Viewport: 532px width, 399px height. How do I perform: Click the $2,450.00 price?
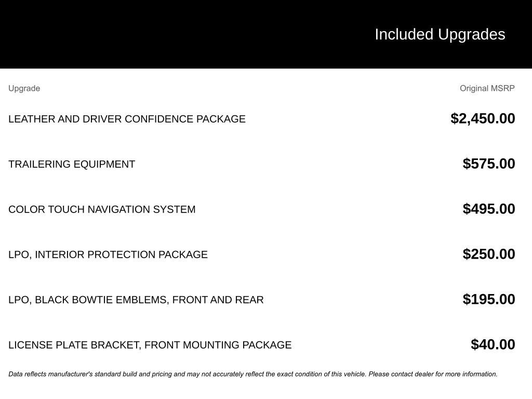coord(483,118)
